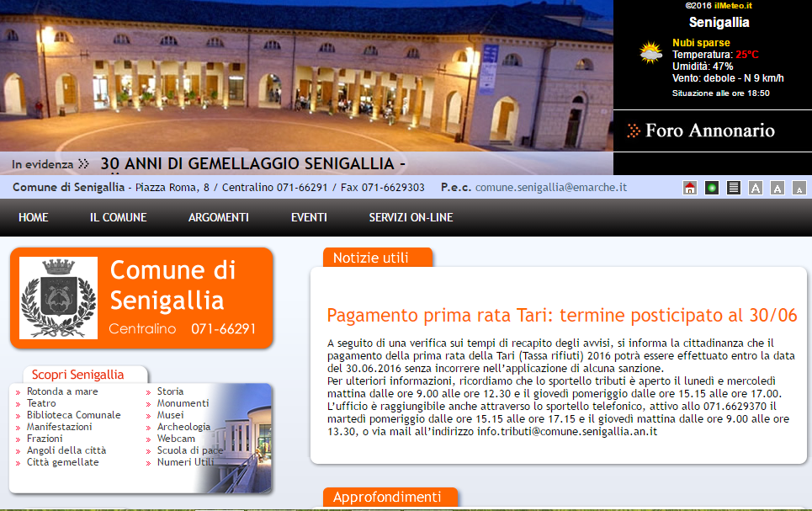The image size is (812, 511).
Task: Click the Fax 071-6629303 text
Action: [x=383, y=188]
